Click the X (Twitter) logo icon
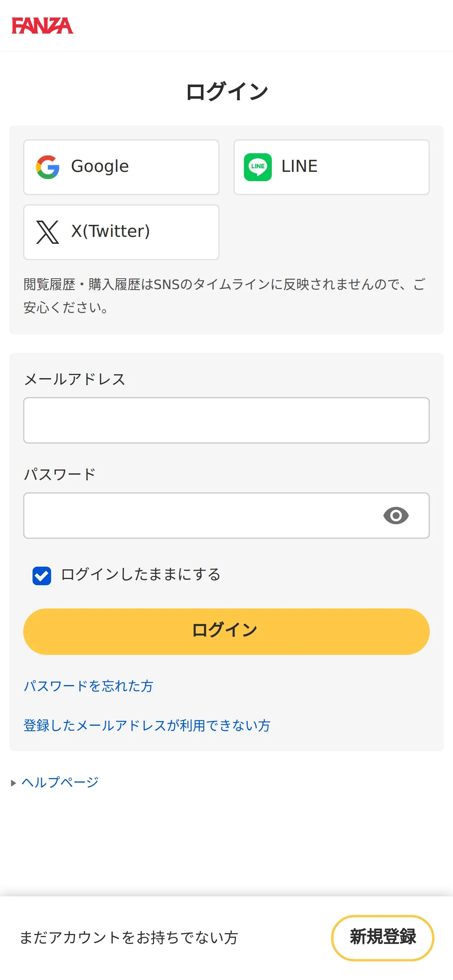The height and width of the screenshot is (980, 453). pyautogui.click(x=48, y=232)
